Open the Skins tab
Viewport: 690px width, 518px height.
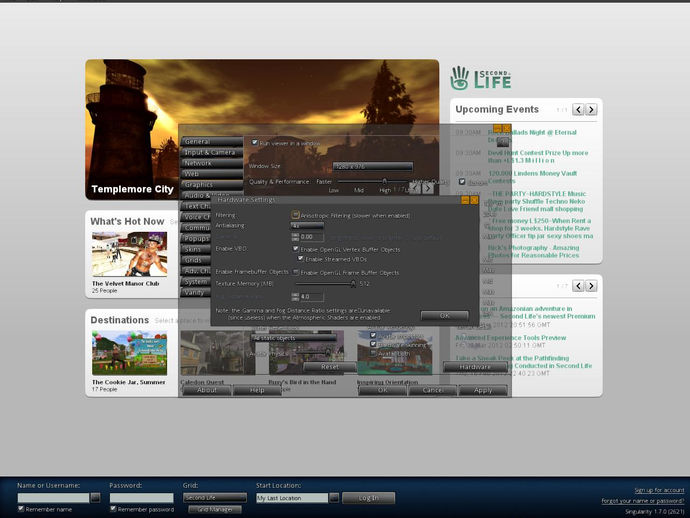coord(196,250)
